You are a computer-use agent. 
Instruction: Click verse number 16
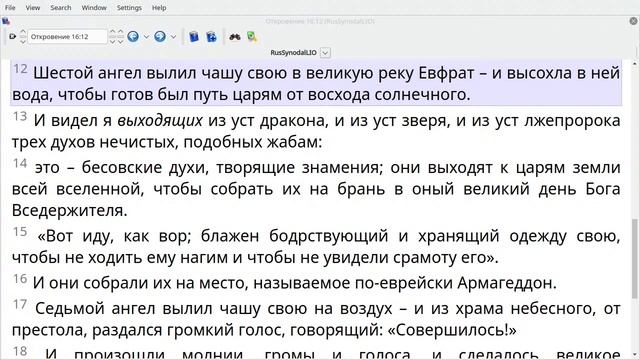[x=20, y=279]
